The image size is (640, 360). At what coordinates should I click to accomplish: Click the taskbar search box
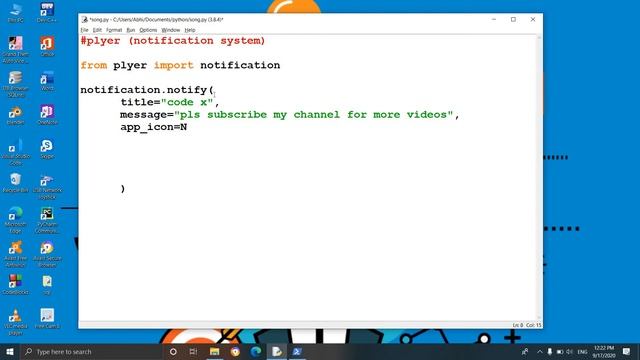point(91,351)
